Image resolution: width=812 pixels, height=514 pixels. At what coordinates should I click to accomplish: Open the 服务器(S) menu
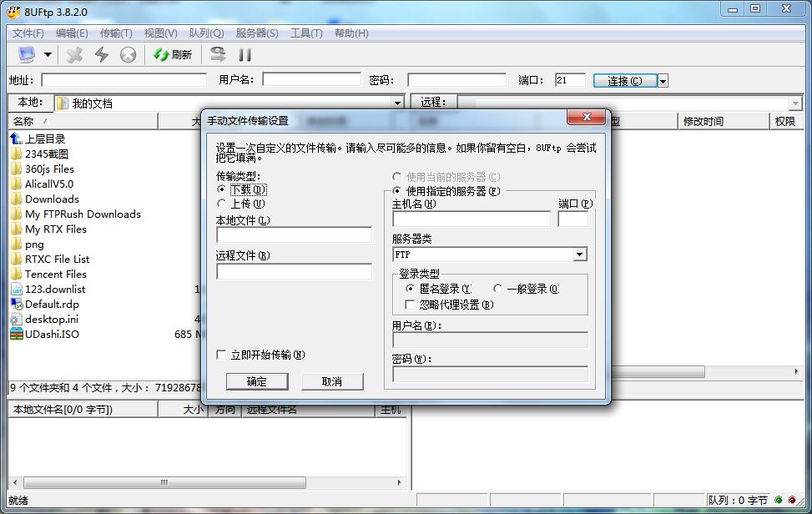point(257,33)
